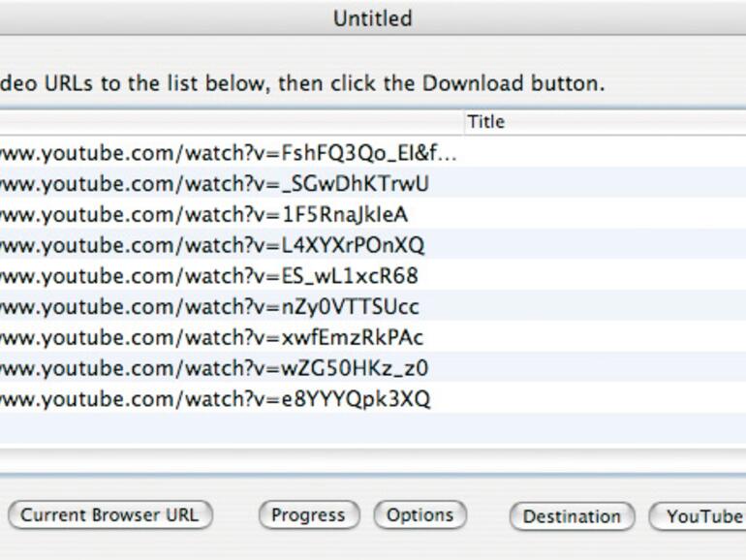Viewport: 746px width, 560px height.
Task: Select the FshFQ3Qo_EI video URL row
Action: click(228, 152)
